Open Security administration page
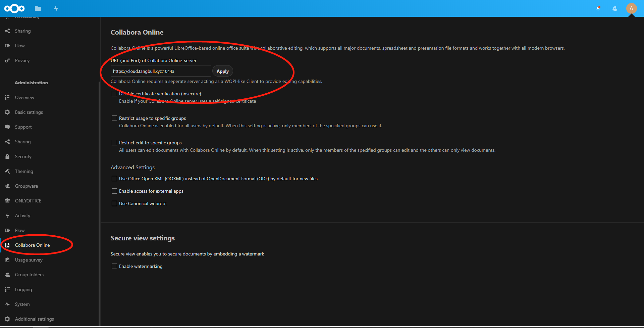This screenshot has width=644, height=328. (x=23, y=156)
